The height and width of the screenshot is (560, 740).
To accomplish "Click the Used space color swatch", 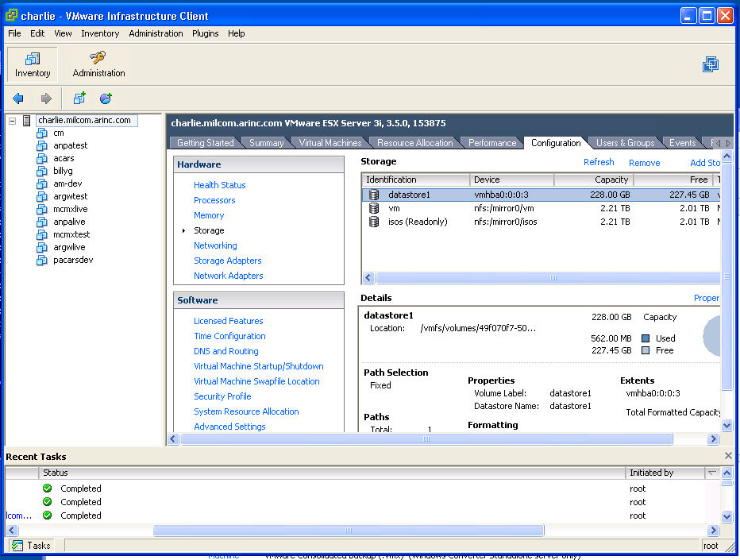I will click(646, 338).
